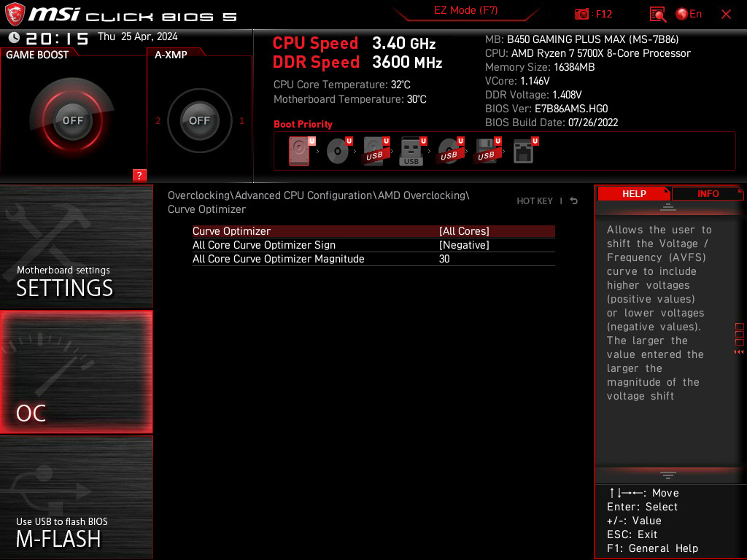The image size is (747, 560).
Task: Select the network boot device icon
Action: click(525, 151)
